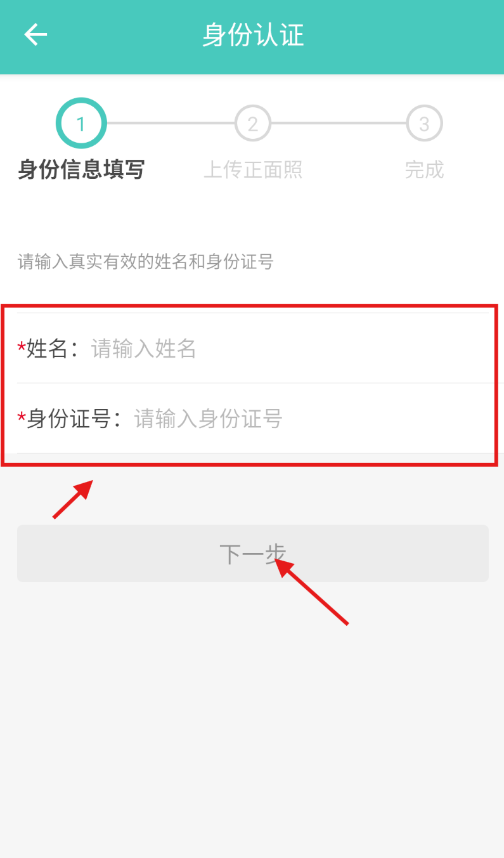Click the red asterisk before 身份证号
Image resolution: width=504 pixels, height=858 pixels.
pos(22,418)
